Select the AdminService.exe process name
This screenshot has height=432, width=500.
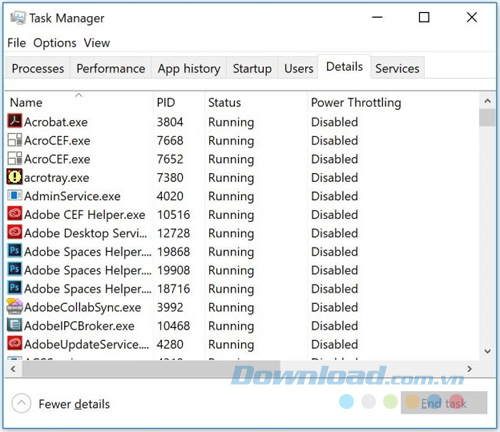72,196
